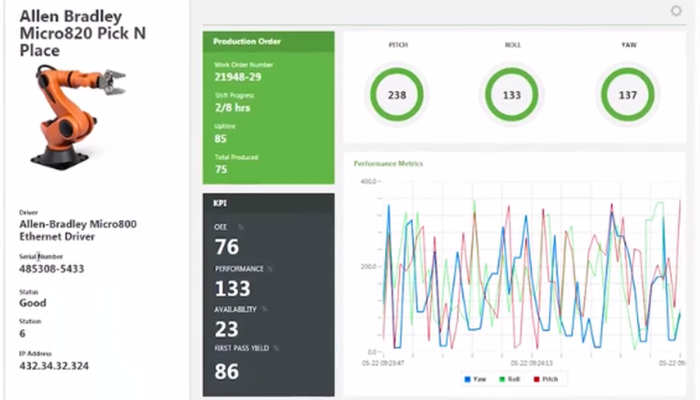Click the Shift Progress 2/8 hrs value
This screenshot has width=700, height=400.
pyautogui.click(x=232, y=106)
